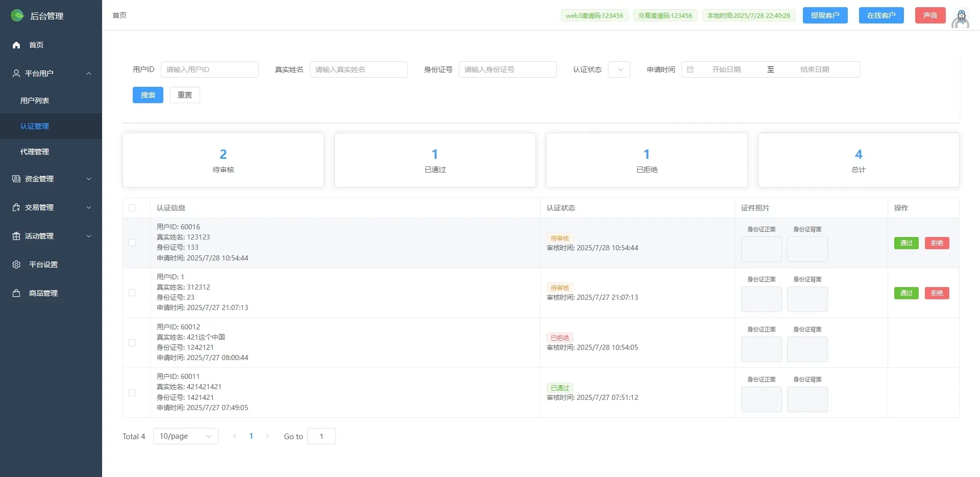The width and height of the screenshot is (980, 477).
Task: Toggle the select-all checkbox in table header
Action: pyautogui.click(x=132, y=208)
